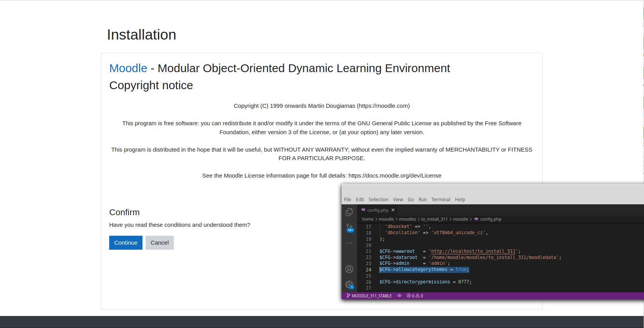Click the 'See the Moodle License information' line
This screenshot has width=644, height=328.
coord(322,176)
